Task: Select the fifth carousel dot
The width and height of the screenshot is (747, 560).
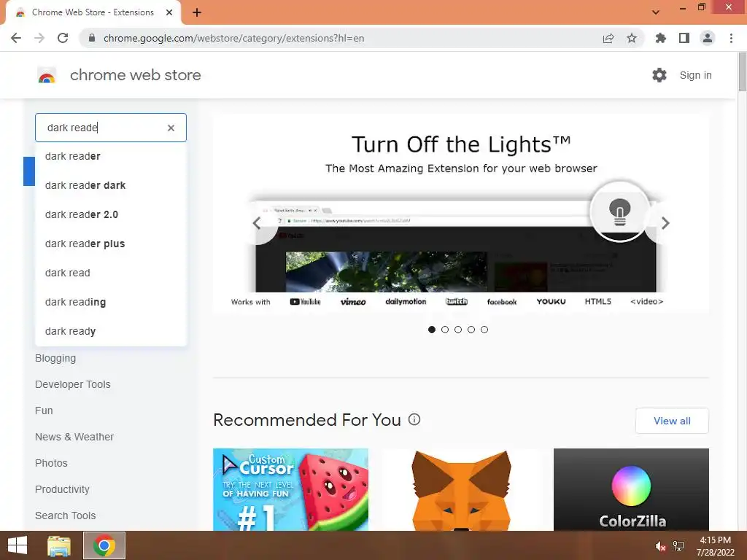Action: click(484, 330)
